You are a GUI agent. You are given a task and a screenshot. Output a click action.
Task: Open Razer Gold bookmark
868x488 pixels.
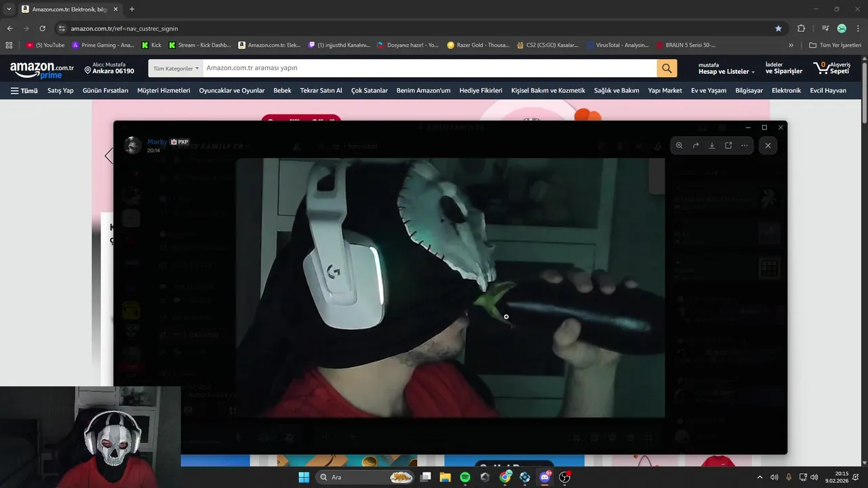click(478, 45)
